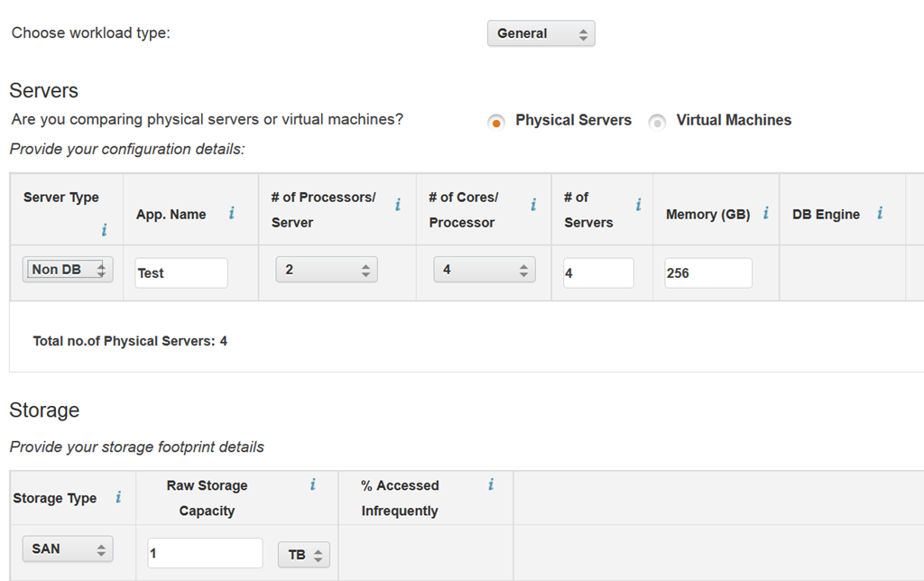This screenshot has width=924, height=581.
Task: Click info icon for # of Processors/Server
Action: pos(398,206)
